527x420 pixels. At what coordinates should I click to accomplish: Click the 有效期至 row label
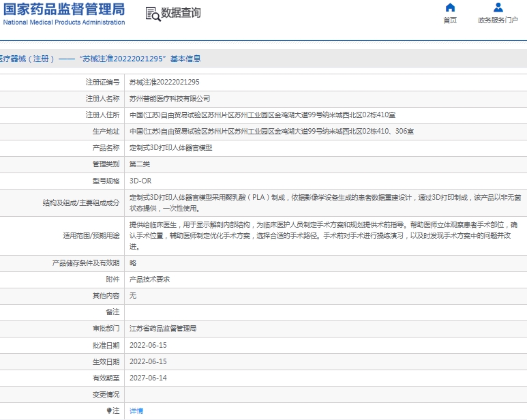tap(106, 378)
